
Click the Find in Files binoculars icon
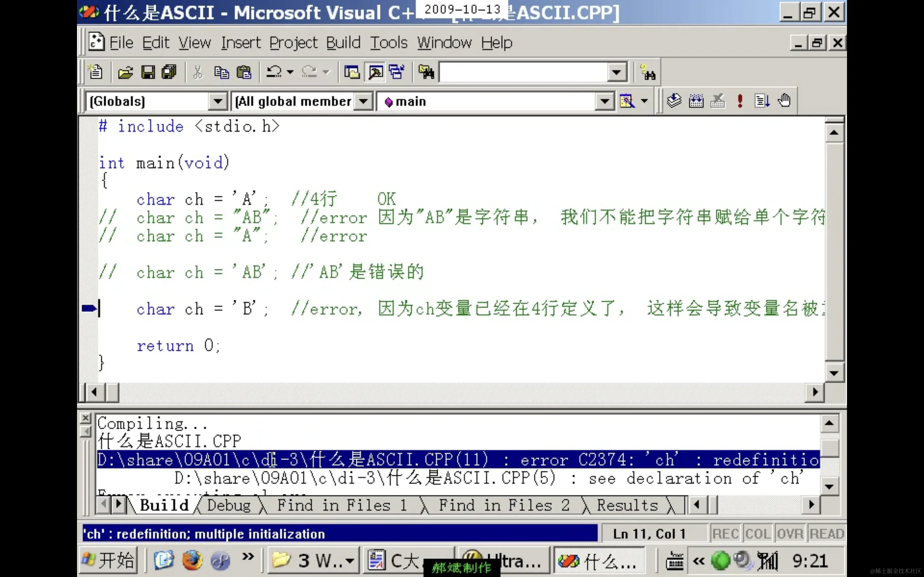point(426,72)
